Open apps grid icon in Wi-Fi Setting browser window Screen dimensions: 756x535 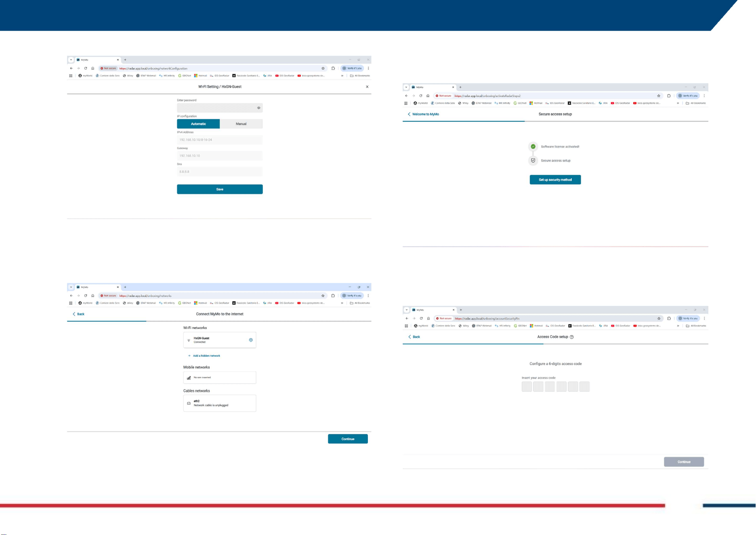tap(71, 76)
